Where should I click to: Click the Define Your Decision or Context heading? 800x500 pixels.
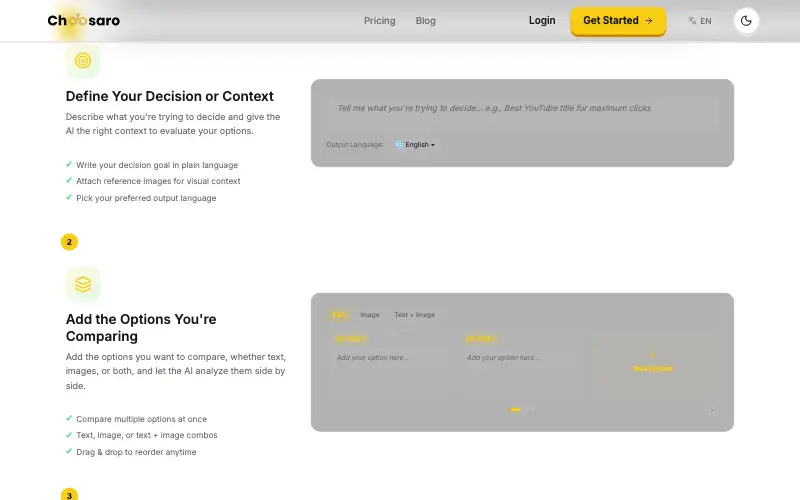(169, 96)
